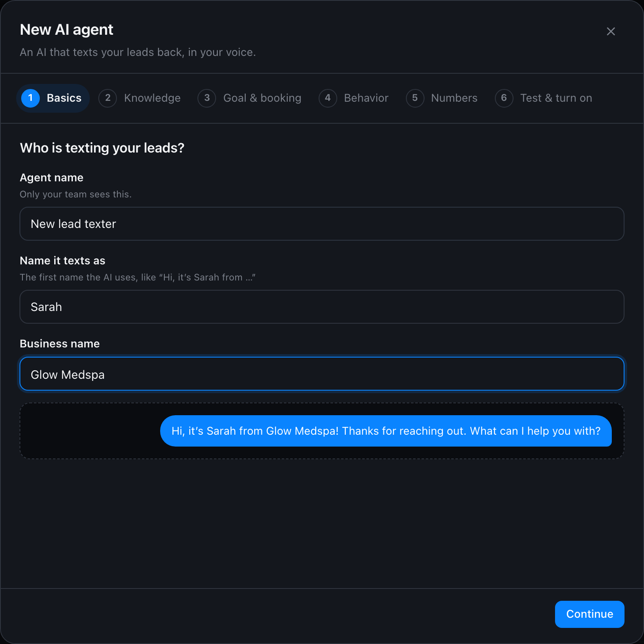Select the Basics step tab
The width and height of the screenshot is (644, 644).
coord(53,98)
